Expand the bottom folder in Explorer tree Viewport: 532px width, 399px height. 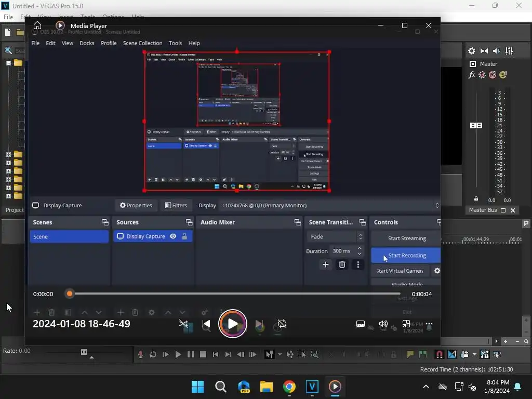8,196
